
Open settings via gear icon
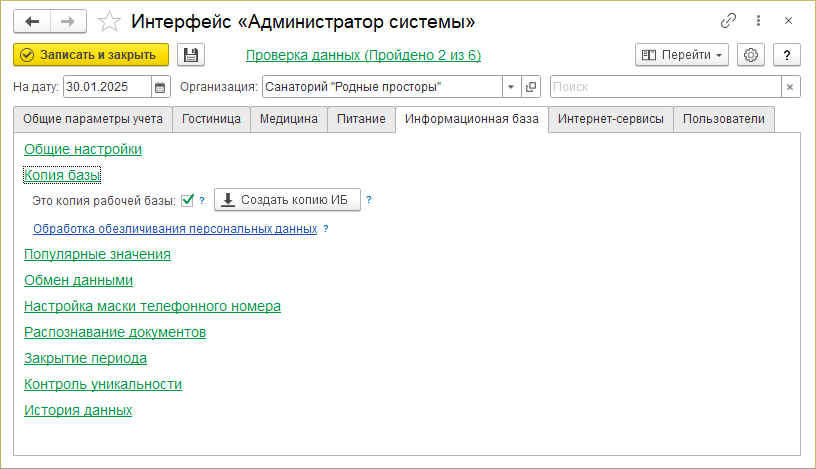[752, 55]
